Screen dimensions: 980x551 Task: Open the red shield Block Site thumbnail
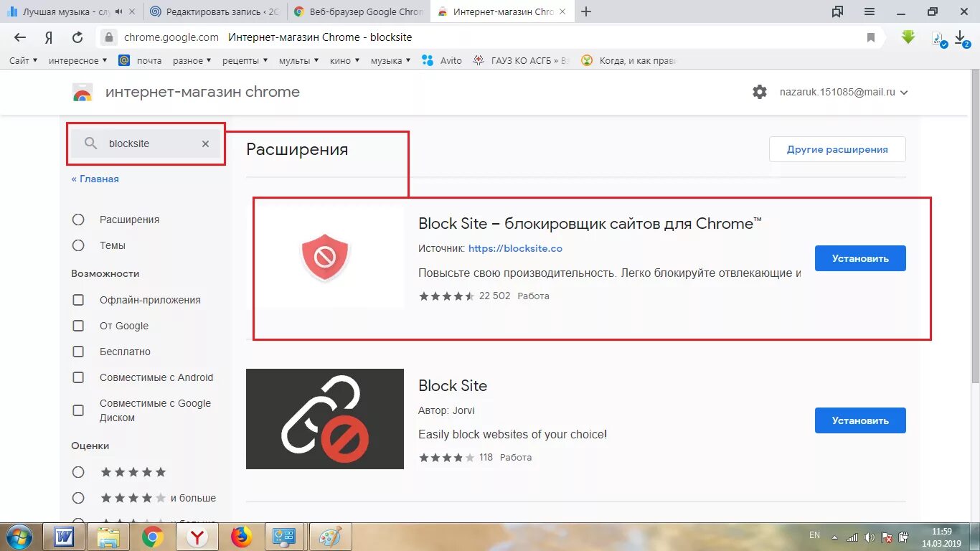click(325, 258)
